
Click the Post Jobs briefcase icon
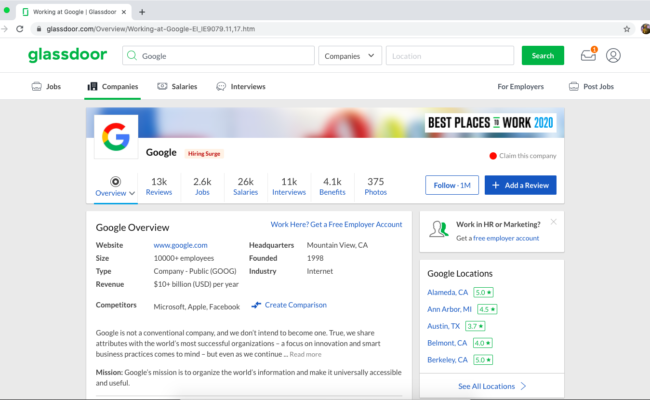tap(574, 86)
